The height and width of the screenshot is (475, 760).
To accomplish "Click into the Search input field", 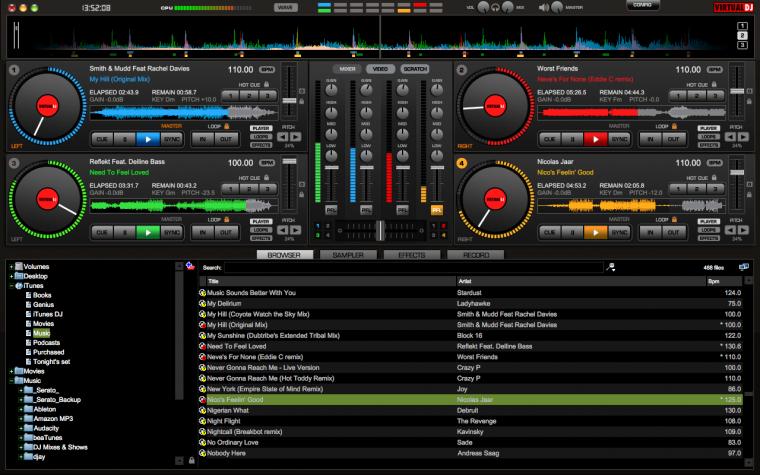I will pyautogui.click(x=414, y=268).
